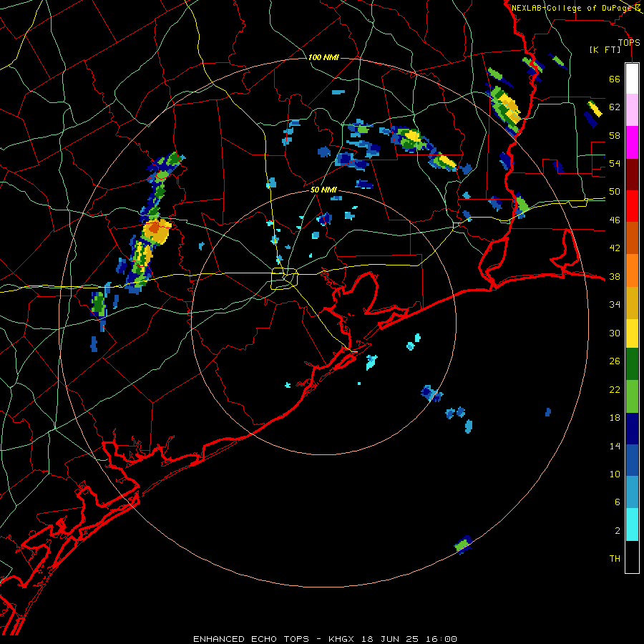The height and width of the screenshot is (644, 644).
Task: Click the medium blue legend swatch
Action: click(632, 460)
